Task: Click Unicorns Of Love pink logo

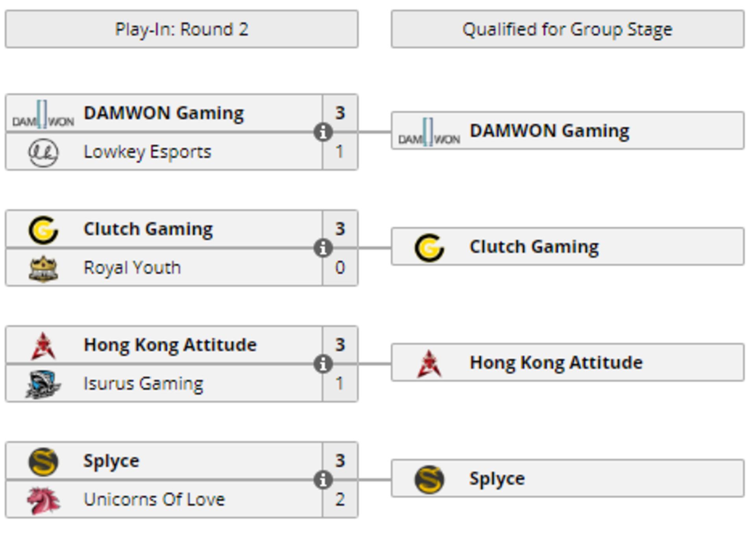Action: coord(43,500)
